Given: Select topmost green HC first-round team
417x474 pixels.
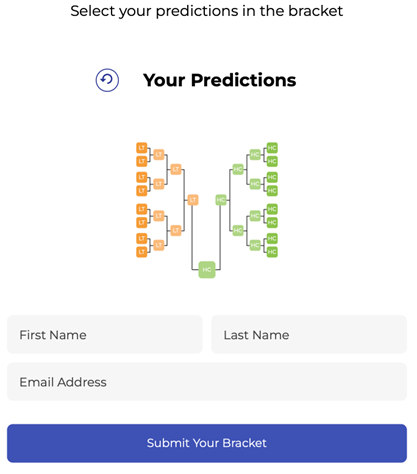Looking at the screenshot, I should coord(272,148).
